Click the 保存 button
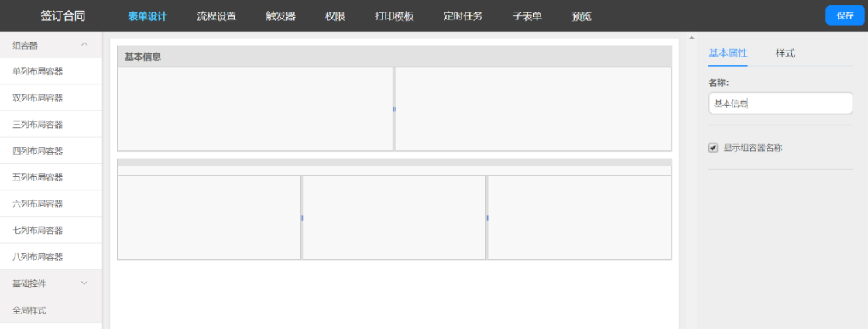Screen dimensions: 868x329 coord(844,15)
